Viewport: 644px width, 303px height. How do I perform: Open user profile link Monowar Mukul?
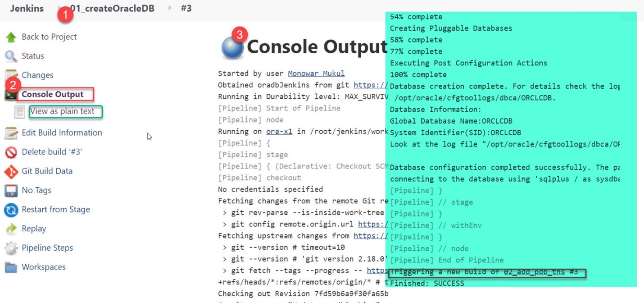tap(317, 73)
